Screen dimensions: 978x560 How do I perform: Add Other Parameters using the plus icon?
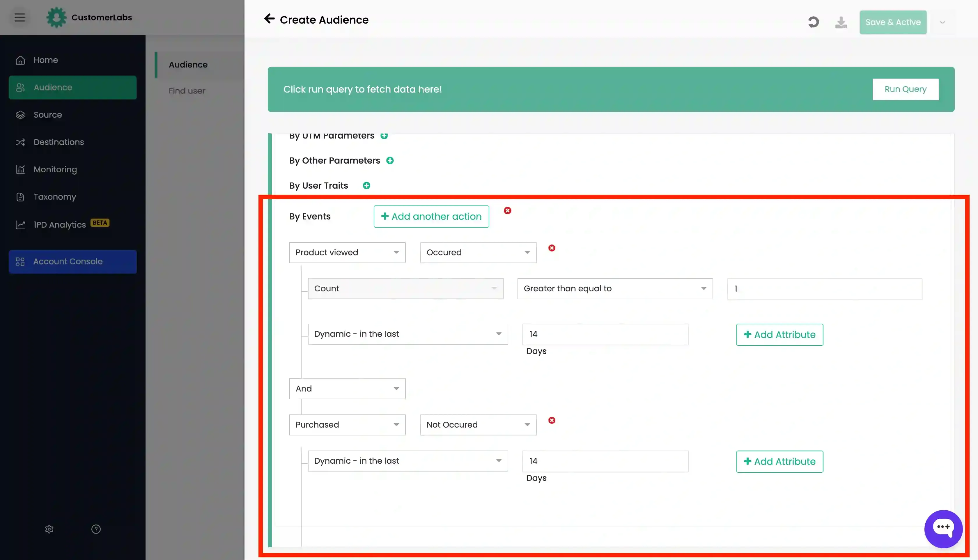(390, 161)
